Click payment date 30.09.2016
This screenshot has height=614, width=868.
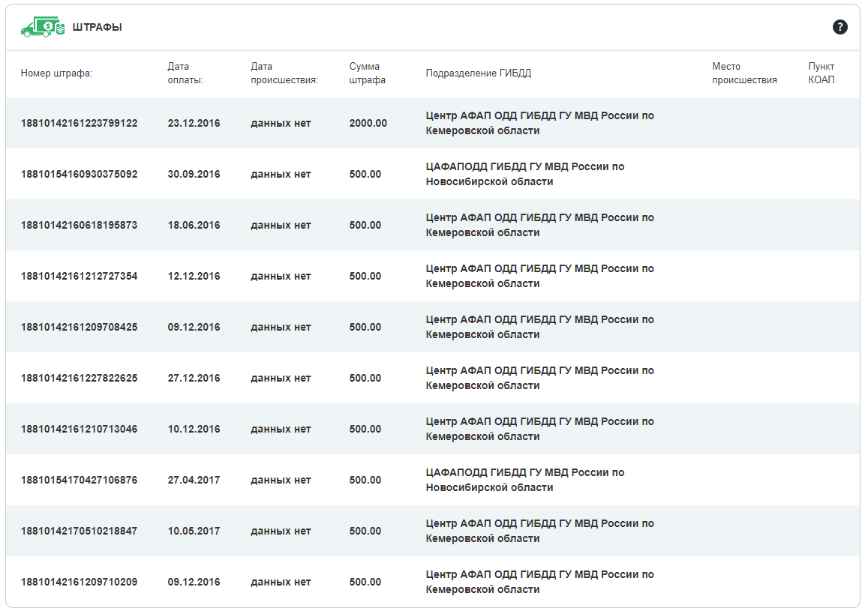coord(194,174)
